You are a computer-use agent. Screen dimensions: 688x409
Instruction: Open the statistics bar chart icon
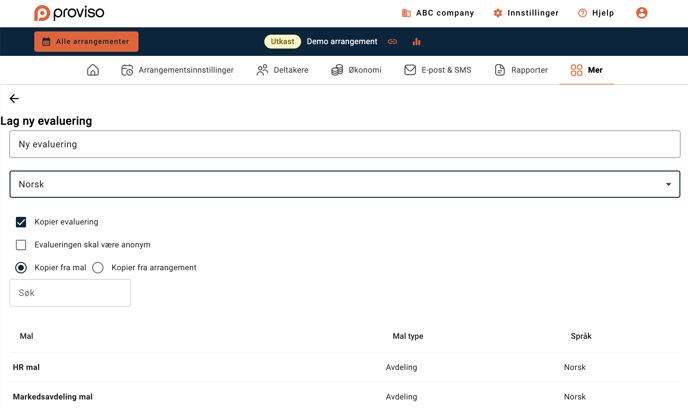416,42
